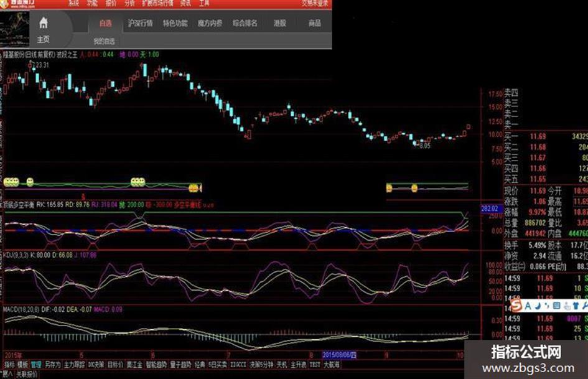Click the 交易未登录 login link
This screenshot has width=588, height=379.
point(315,3)
